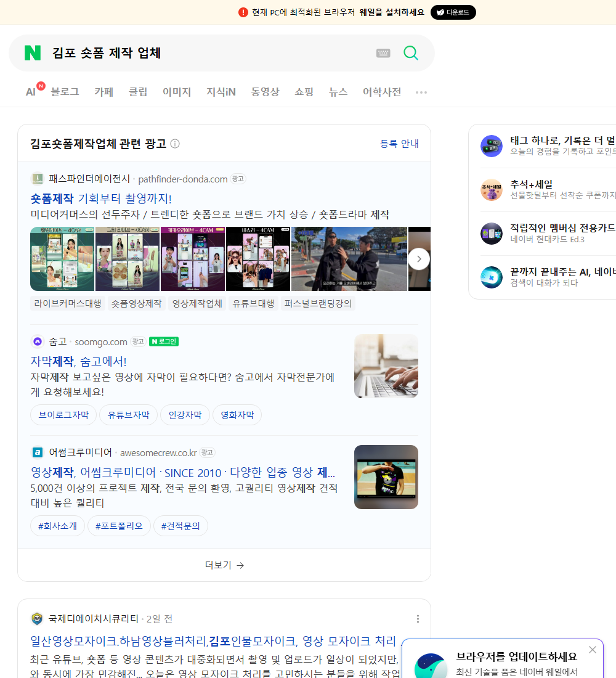This screenshot has width=616, height=678.
Task: Open the 영상제작, 어썸크루미디어 ad title
Action: [x=182, y=472]
